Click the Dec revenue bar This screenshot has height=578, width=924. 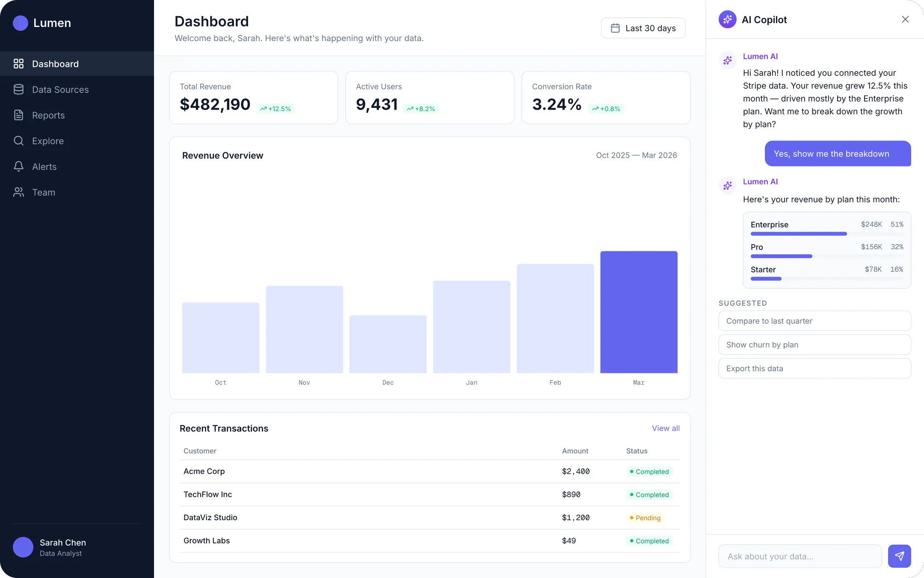coord(388,344)
